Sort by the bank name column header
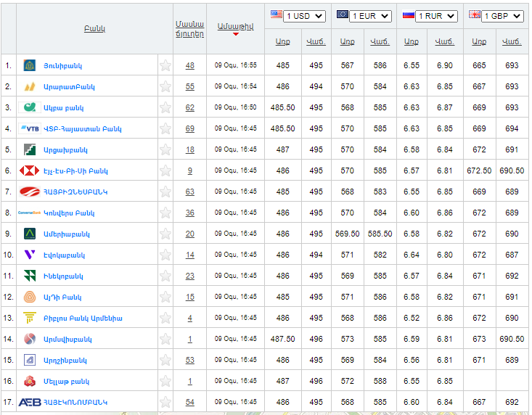This screenshot has height=415, width=532. point(94,28)
